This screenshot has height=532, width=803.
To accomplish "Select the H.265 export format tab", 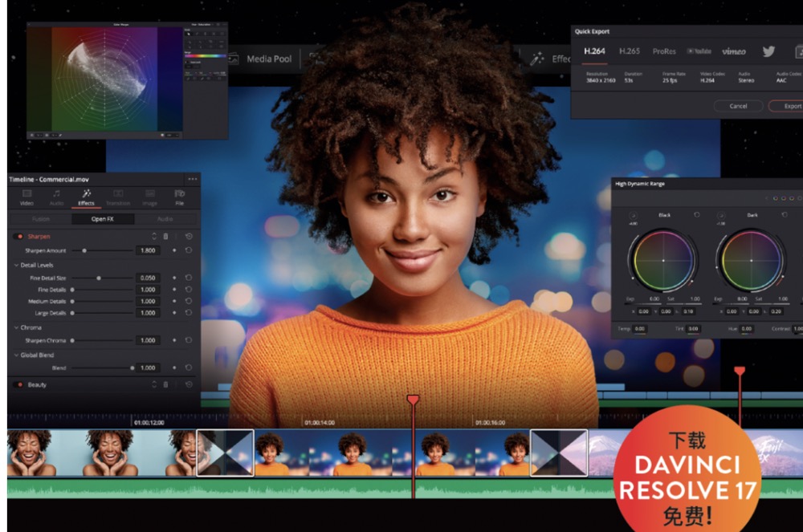I will coord(630,51).
